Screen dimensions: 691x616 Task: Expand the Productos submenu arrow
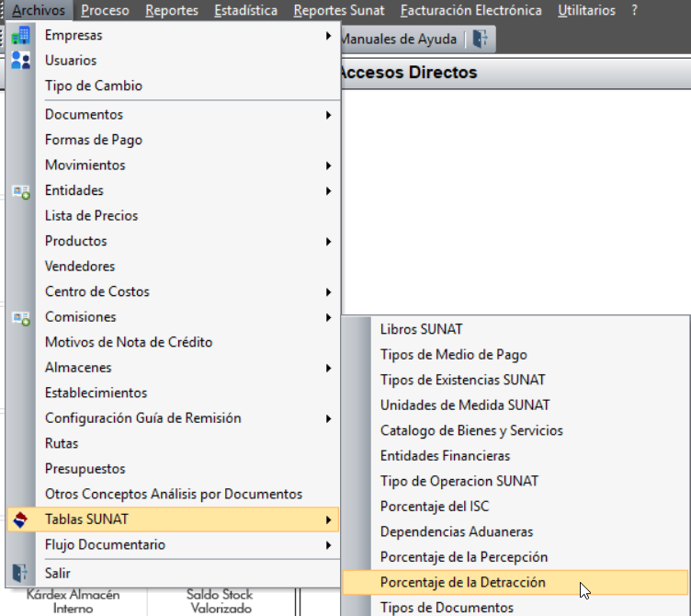point(328,242)
